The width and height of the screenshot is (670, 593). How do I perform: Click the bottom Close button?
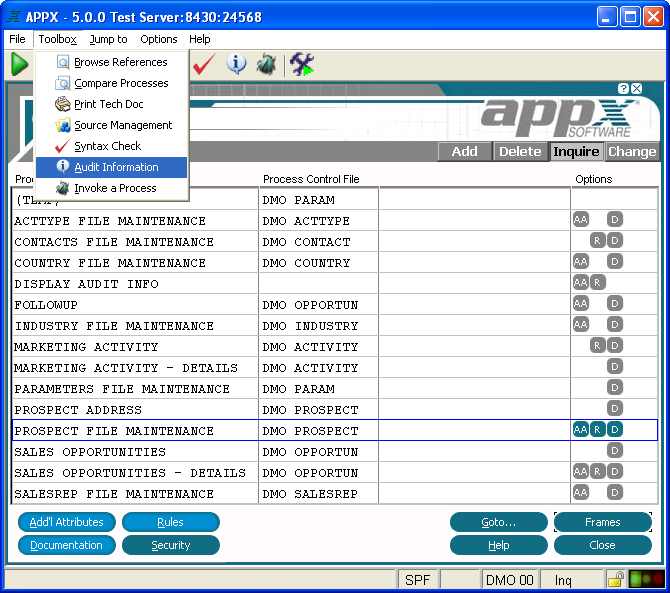602,545
